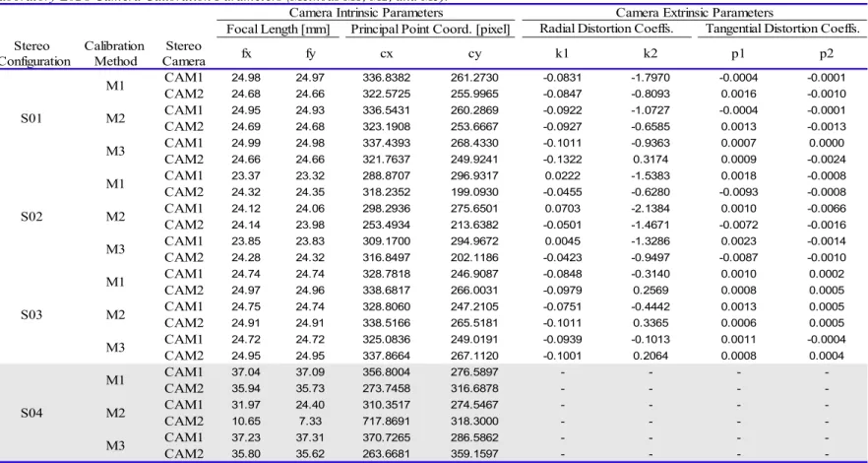The width and height of the screenshot is (868, 463).
Task: Click cx value 337.4393
Action: 387,143
